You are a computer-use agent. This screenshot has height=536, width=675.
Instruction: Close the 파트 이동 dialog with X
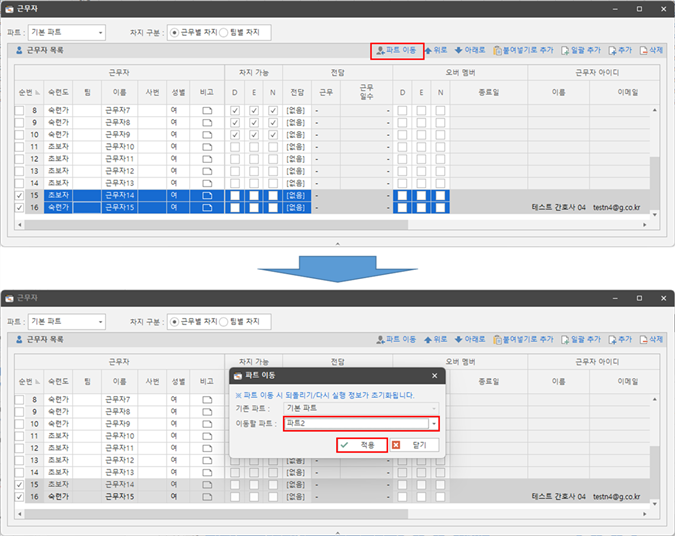coord(434,376)
